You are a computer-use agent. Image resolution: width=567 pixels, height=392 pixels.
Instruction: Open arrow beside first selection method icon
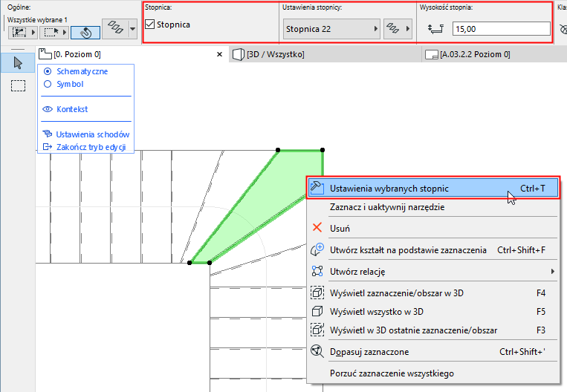[x=33, y=33]
